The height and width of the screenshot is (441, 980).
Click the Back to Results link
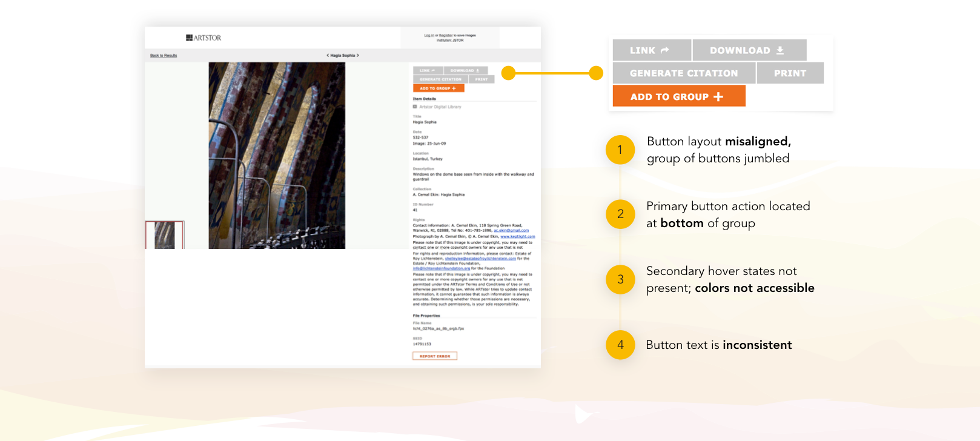[164, 56]
